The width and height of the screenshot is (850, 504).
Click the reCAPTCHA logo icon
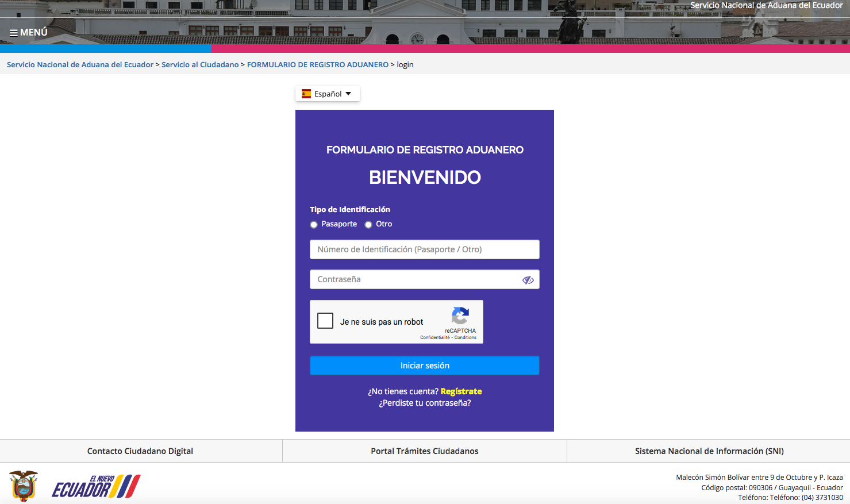[x=460, y=316]
